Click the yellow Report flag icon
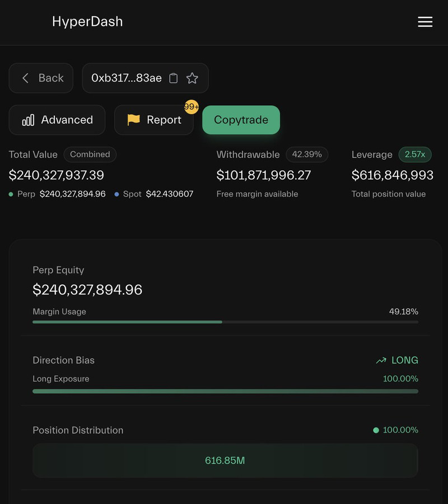This screenshot has height=504, width=448. tap(133, 120)
